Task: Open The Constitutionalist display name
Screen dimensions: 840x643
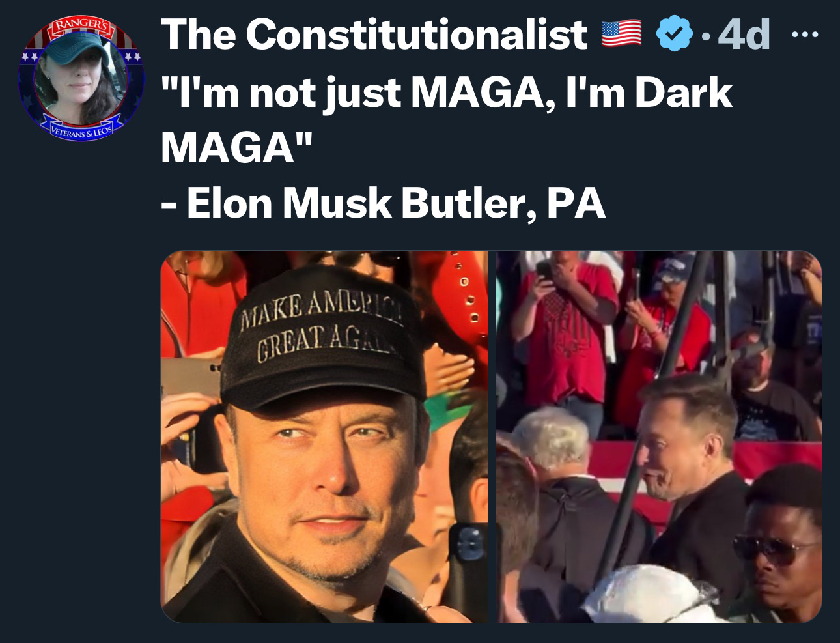Action: click(374, 34)
